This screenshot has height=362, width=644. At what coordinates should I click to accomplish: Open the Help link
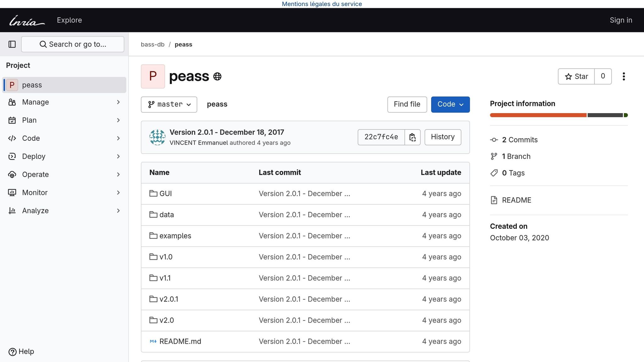click(x=21, y=352)
